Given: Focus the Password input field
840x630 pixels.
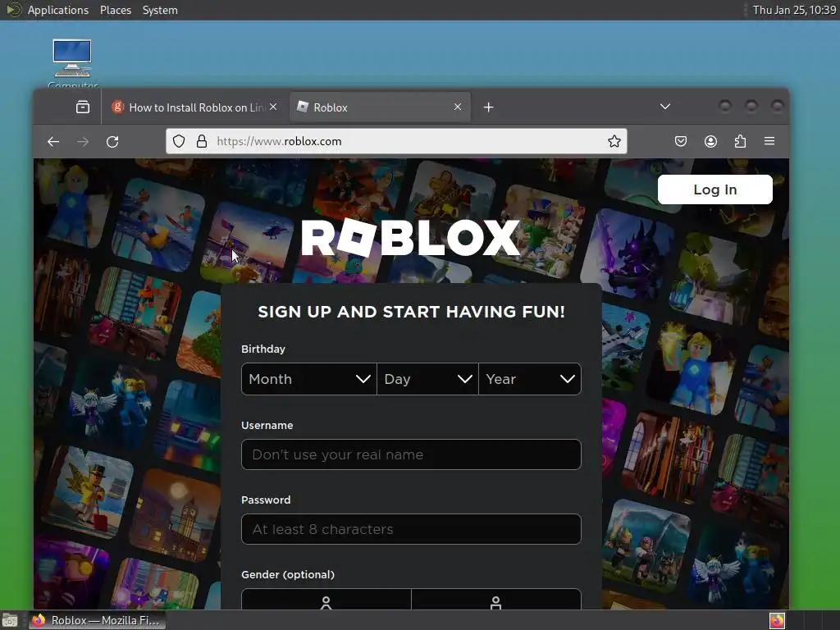Looking at the screenshot, I should point(411,529).
